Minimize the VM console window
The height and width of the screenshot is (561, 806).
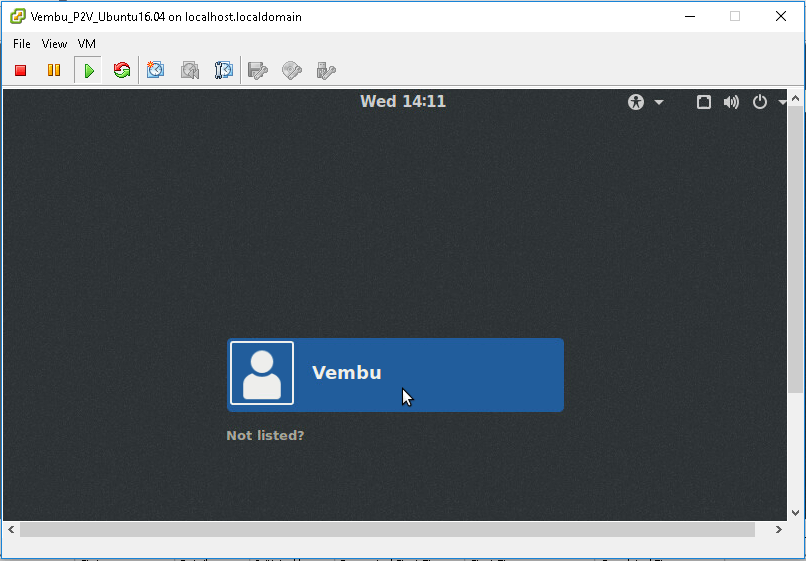[690, 16]
